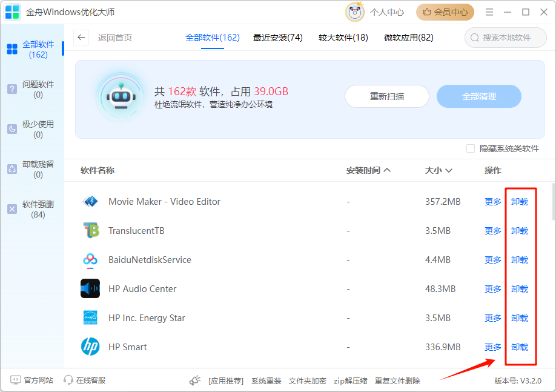
Task: Click the 搜索本地软件 search field
Action: [x=506, y=38]
